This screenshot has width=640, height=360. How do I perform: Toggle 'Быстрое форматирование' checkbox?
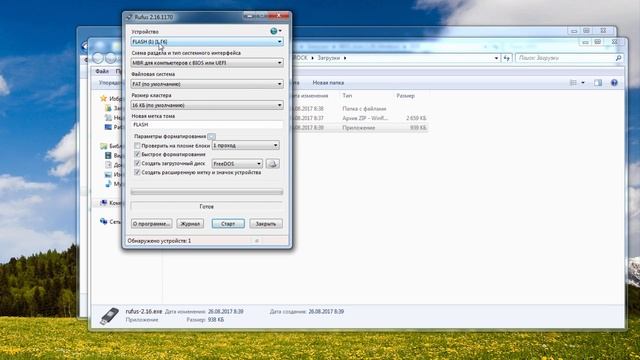pyautogui.click(x=137, y=154)
